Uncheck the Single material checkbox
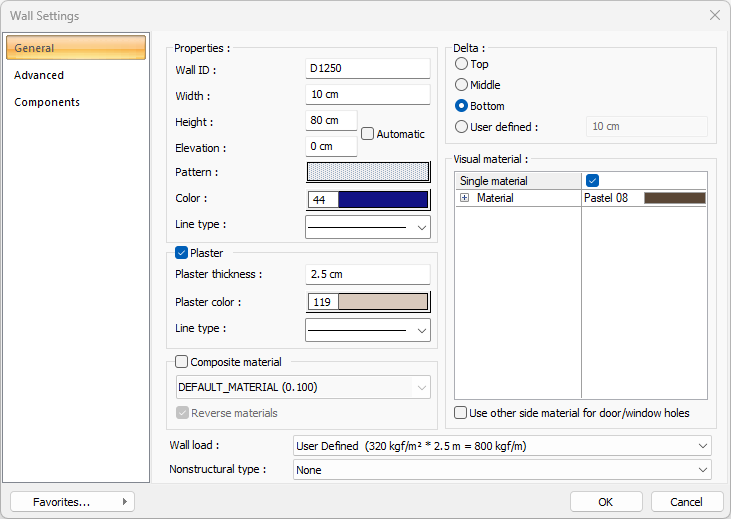This screenshot has width=731, height=519. pyautogui.click(x=592, y=181)
